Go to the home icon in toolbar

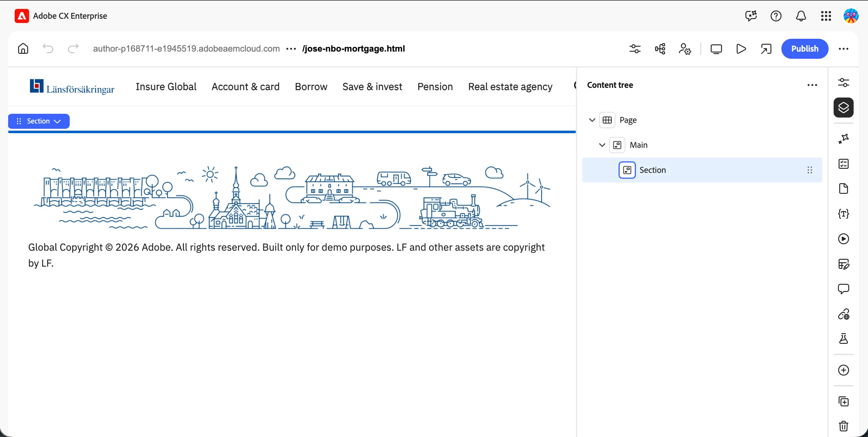click(23, 48)
